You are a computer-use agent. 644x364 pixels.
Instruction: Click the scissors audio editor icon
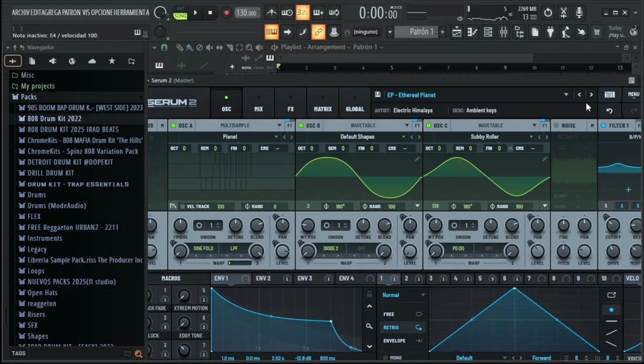564,12
